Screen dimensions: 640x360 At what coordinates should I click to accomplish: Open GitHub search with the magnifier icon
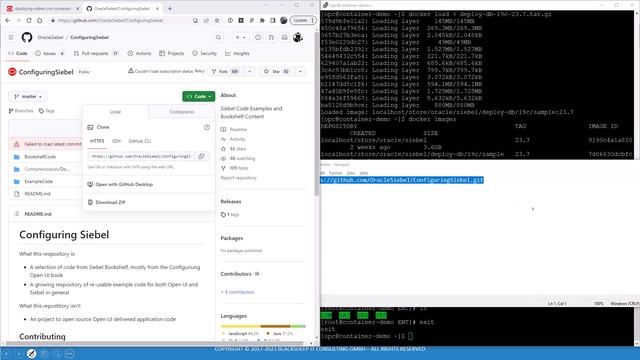(x=218, y=37)
